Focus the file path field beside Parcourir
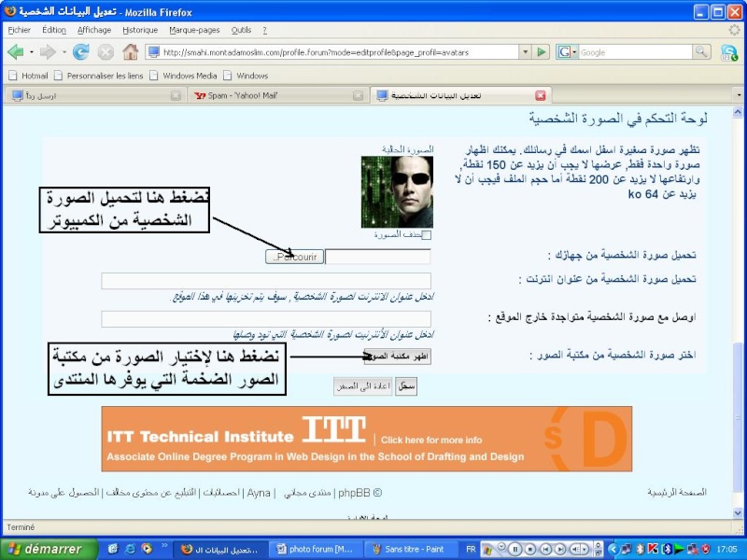 click(378, 257)
